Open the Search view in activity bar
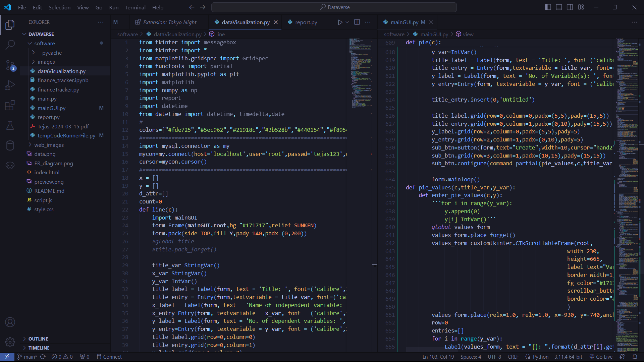644x362 pixels. coord(10,45)
